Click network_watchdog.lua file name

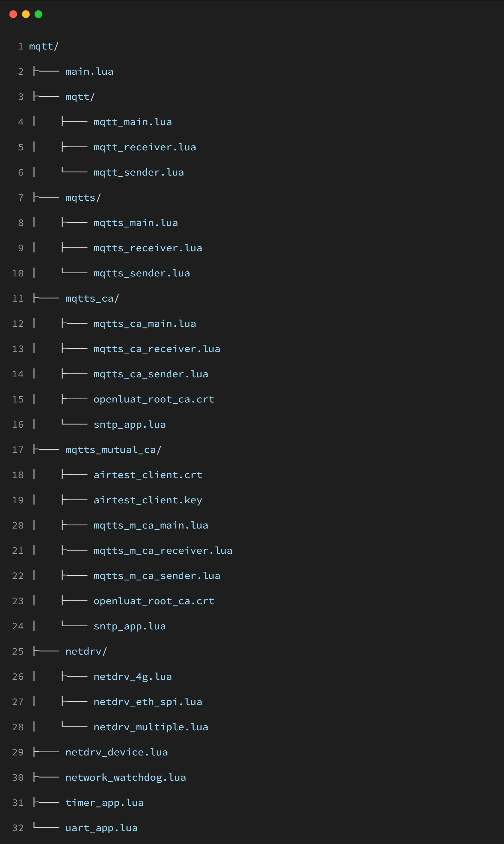(126, 777)
